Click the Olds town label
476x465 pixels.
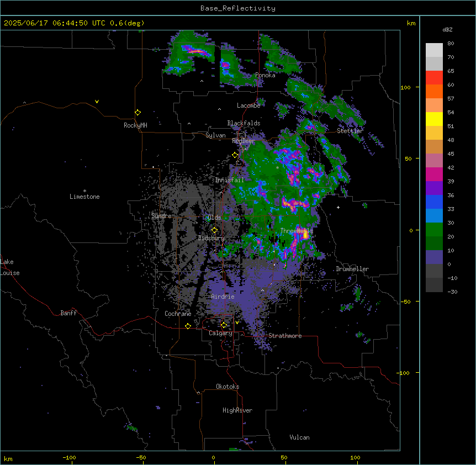tap(214, 218)
